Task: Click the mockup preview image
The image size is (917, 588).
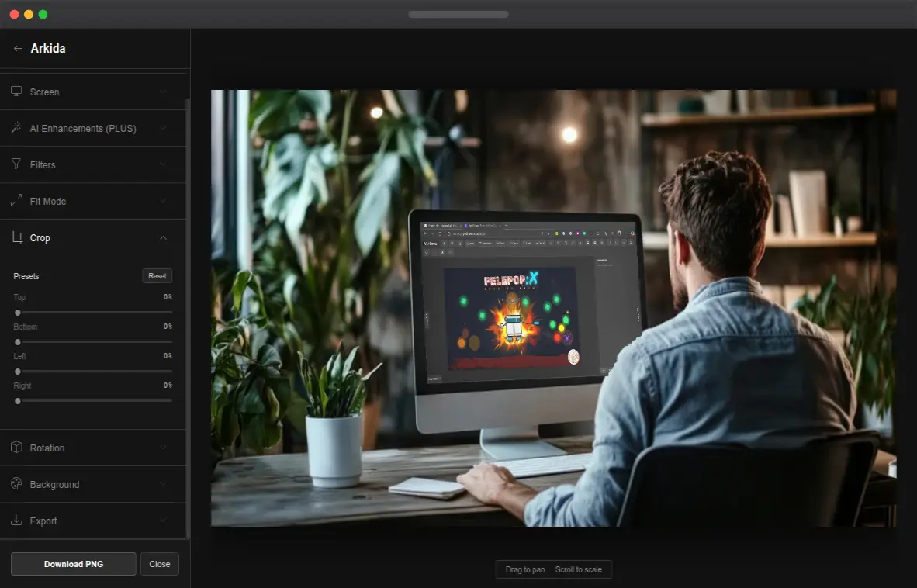Action: click(x=553, y=308)
